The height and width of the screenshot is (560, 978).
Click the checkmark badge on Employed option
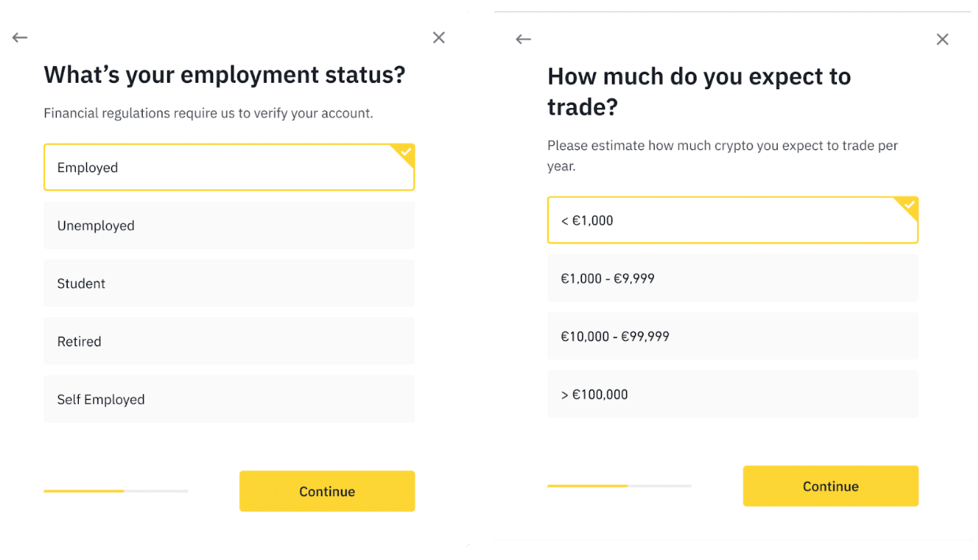pyautogui.click(x=406, y=151)
